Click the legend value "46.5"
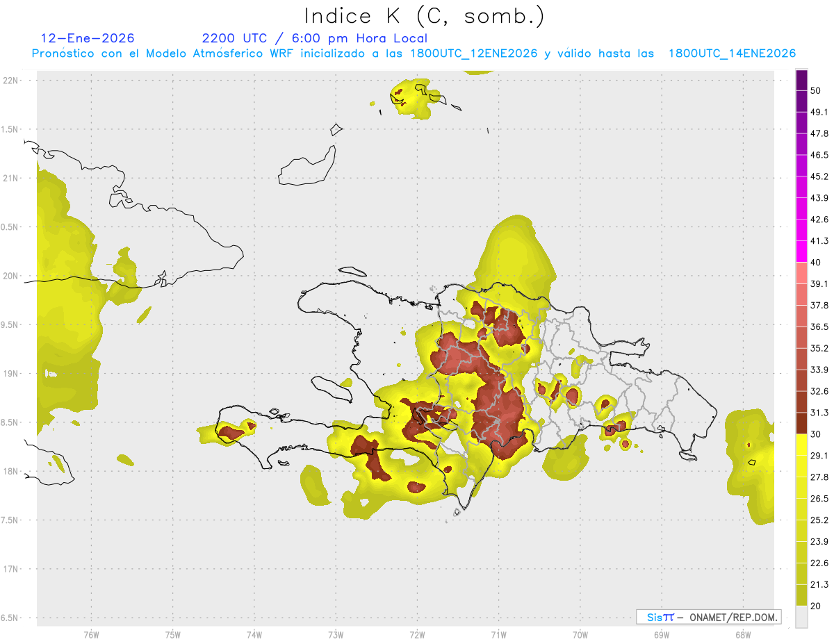 (x=819, y=156)
